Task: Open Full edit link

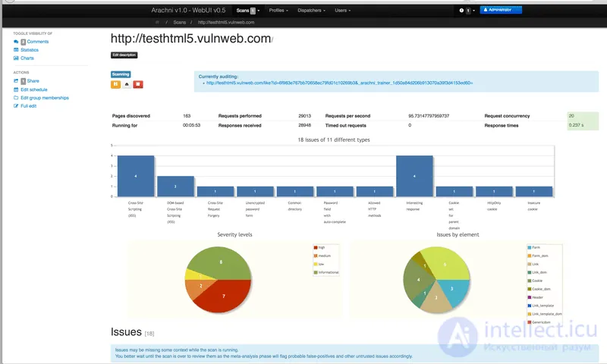Action: tap(28, 106)
